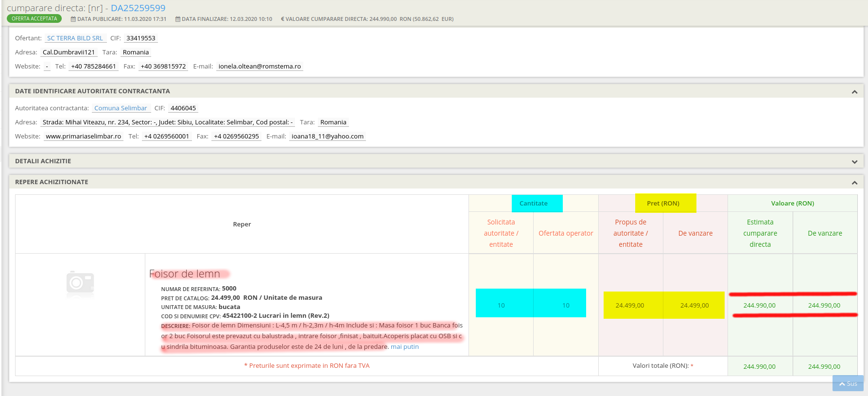The height and width of the screenshot is (396, 868).
Task: Click the Sus back-to-top button
Action: point(848,383)
